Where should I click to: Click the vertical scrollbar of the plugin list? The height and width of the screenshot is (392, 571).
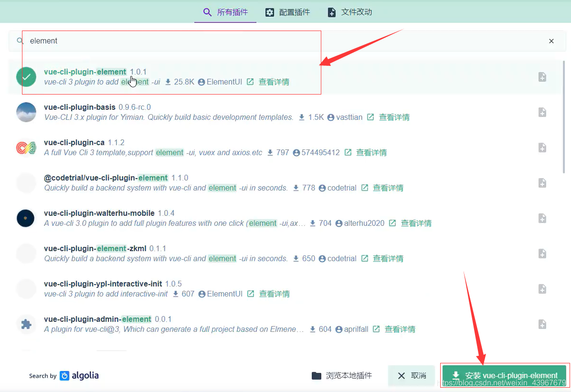(x=564, y=117)
